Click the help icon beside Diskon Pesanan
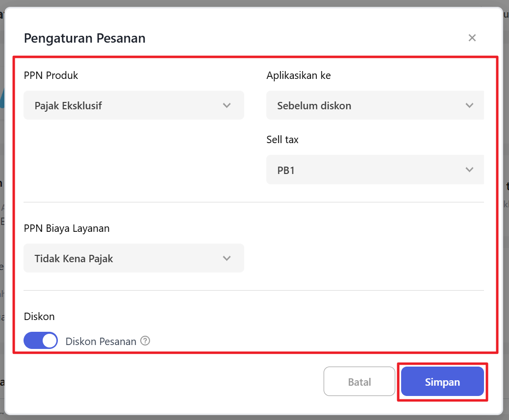Viewport: 509px width, 420px height. 145,341
